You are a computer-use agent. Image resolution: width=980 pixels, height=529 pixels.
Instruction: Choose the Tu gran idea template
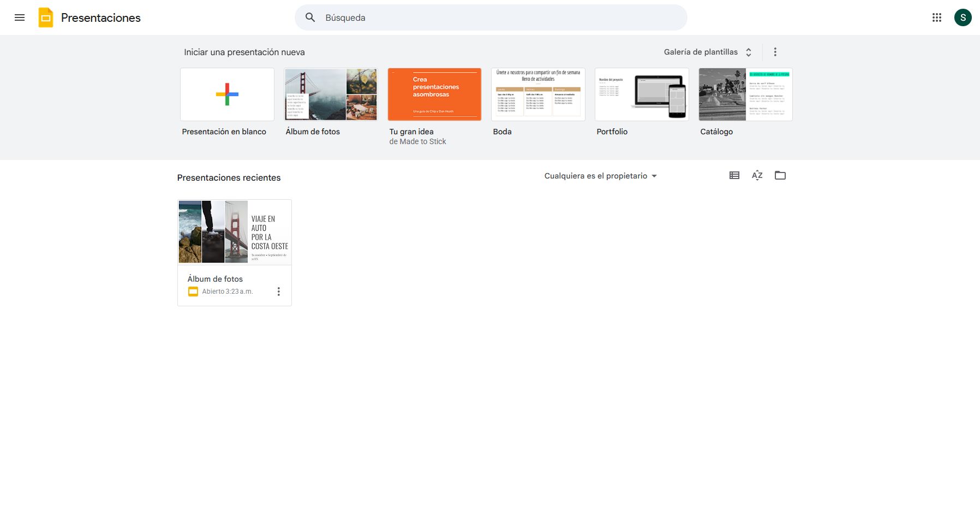coord(434,94)
